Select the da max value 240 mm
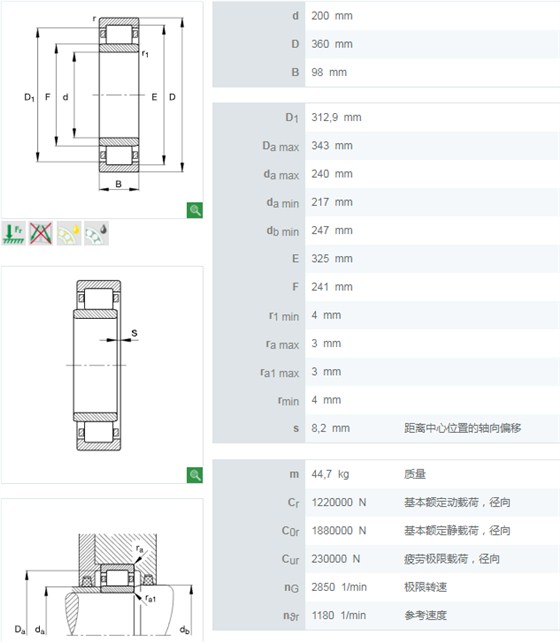 (332, 174)
